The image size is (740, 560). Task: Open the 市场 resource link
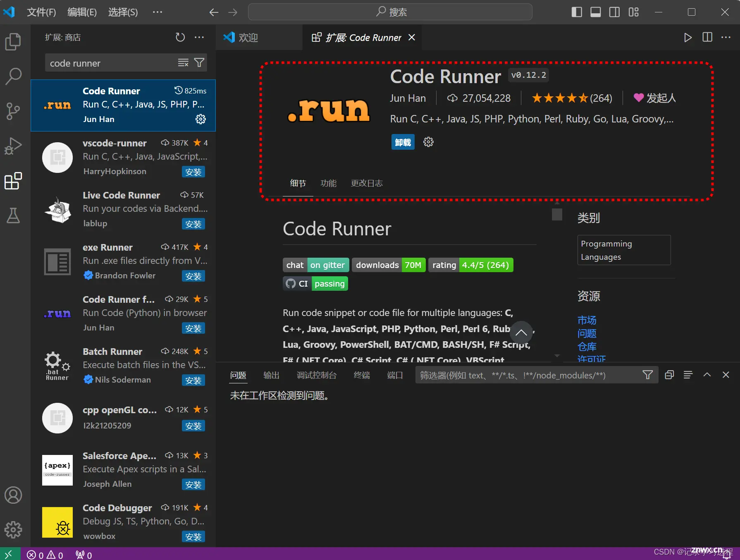[x=587, y=320]
